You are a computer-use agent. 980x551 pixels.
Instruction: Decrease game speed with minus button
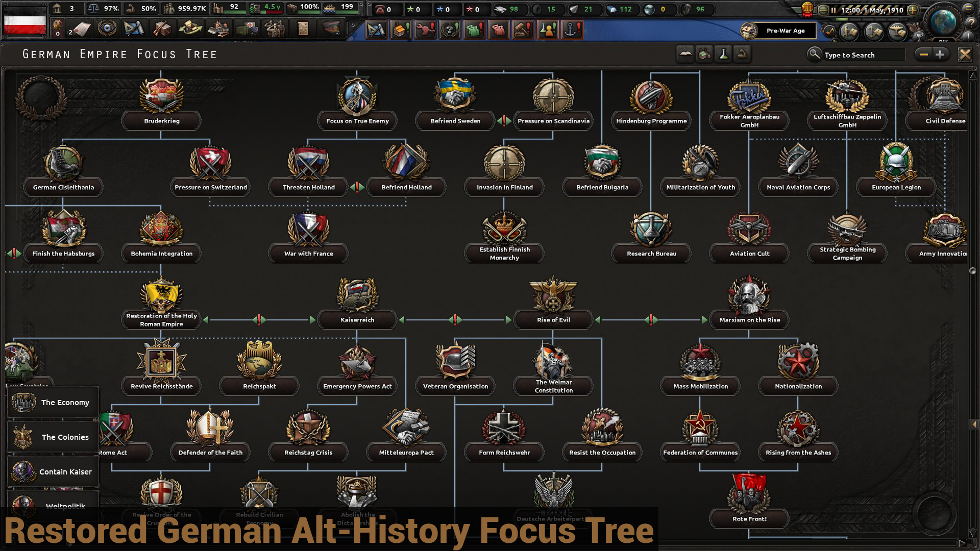822,10
